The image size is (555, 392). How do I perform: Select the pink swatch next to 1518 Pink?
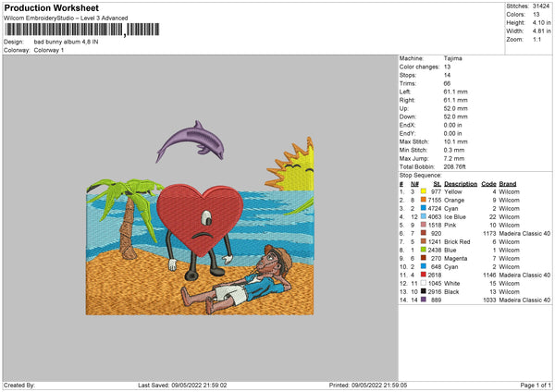pyautogui.click(x=424, y=225)
